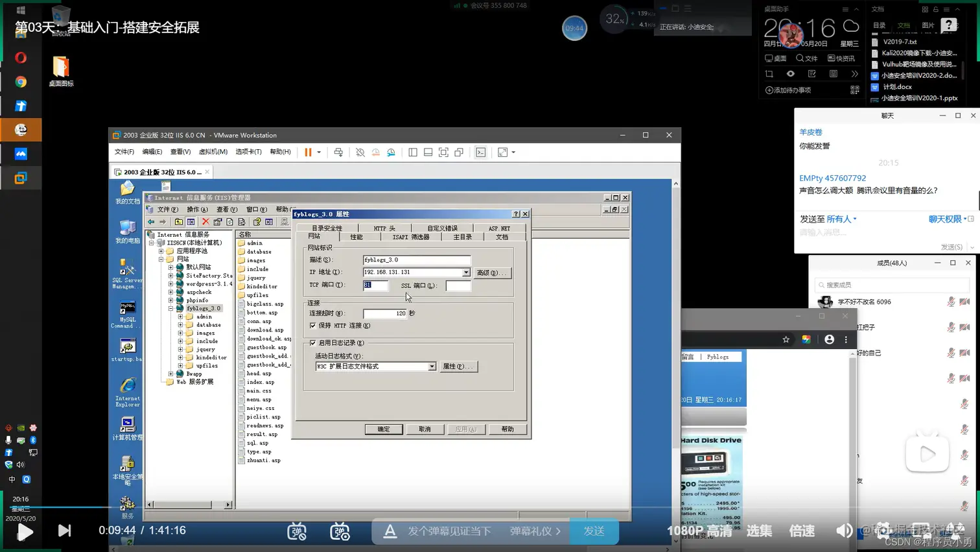Screen dimensions: 980x552
Task: Open Internet Explorer desktop icon in VM
Action: pyautogui.click(x=127, y=392)
